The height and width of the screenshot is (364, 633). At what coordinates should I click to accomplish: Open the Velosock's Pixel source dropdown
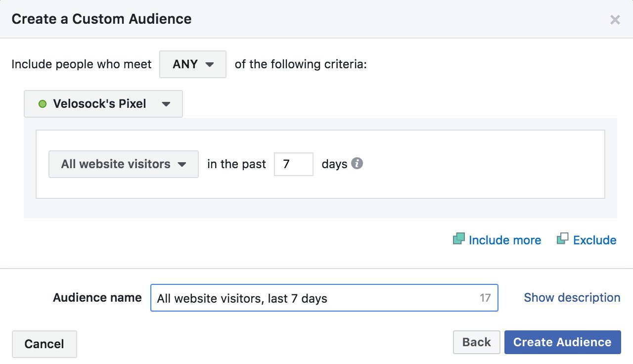coord(103,104)
